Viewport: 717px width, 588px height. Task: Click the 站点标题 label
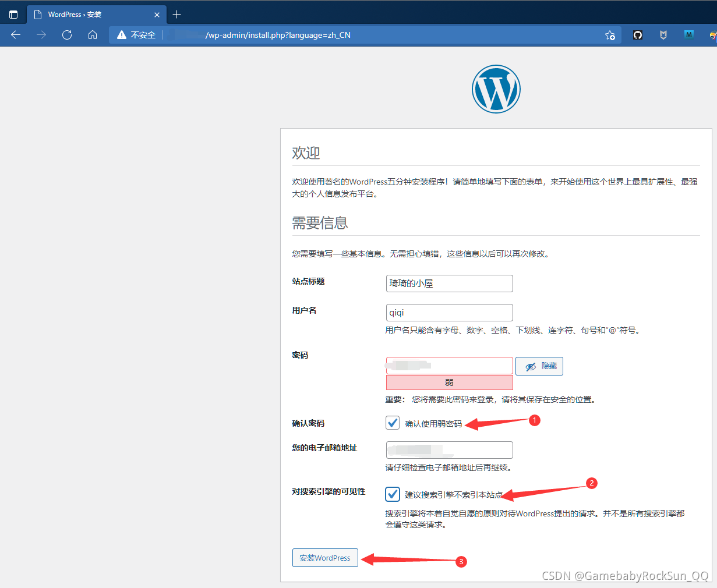click(308, 281)
